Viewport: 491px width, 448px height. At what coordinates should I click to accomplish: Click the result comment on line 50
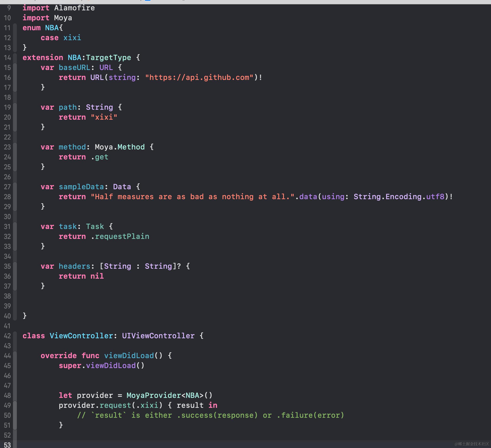pos(211,415)
